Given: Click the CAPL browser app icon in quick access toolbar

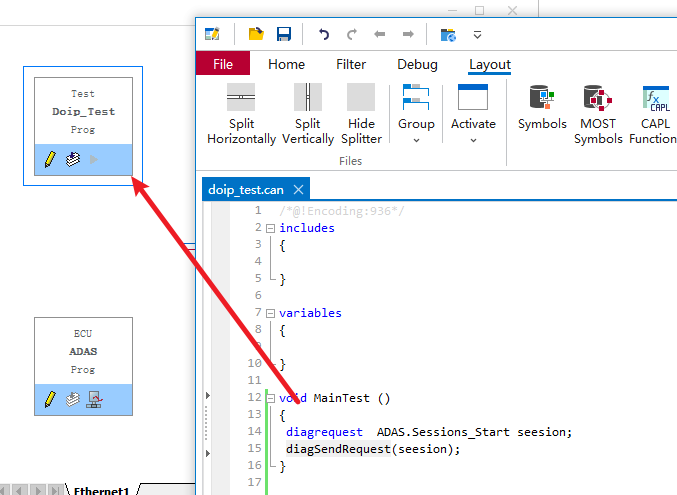Looking at the screenshot, I should click(x=212, y=34).
